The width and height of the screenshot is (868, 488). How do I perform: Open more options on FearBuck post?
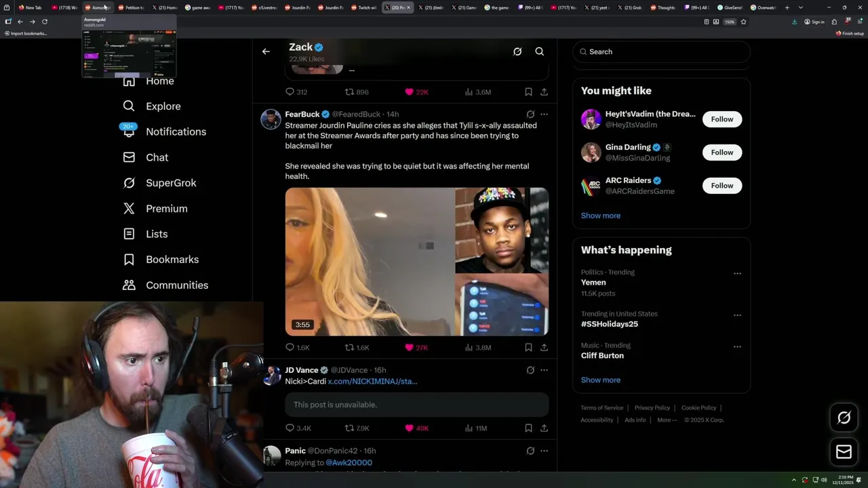point(544,115)
